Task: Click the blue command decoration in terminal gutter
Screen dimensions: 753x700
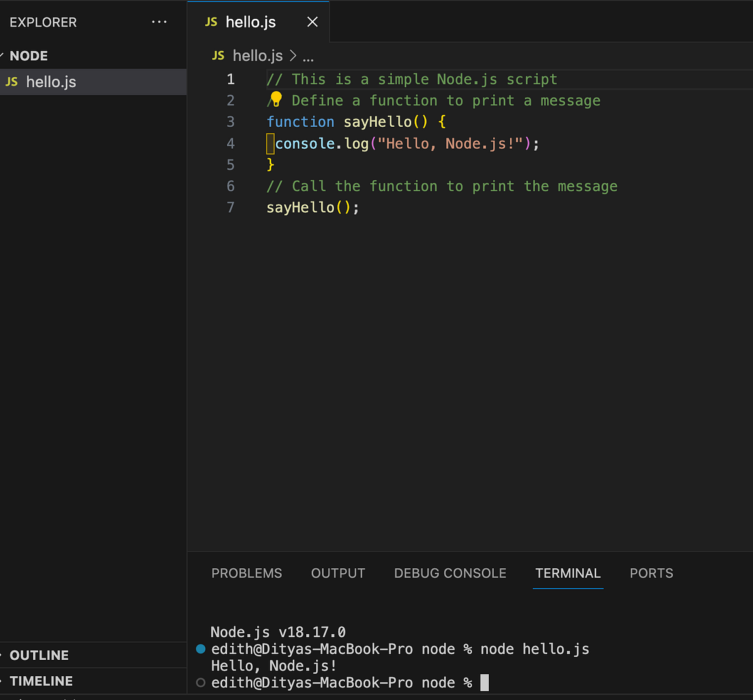Action: coord(200,649)
